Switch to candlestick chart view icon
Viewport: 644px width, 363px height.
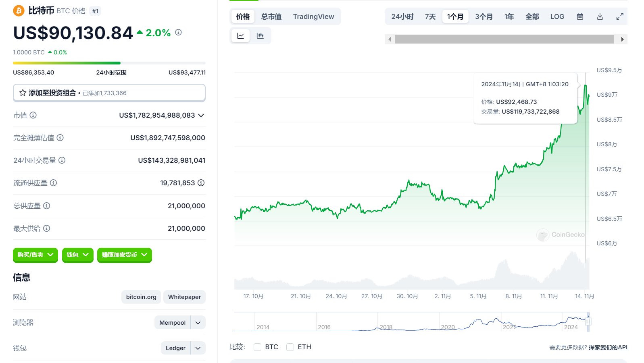tap(260, 36)
